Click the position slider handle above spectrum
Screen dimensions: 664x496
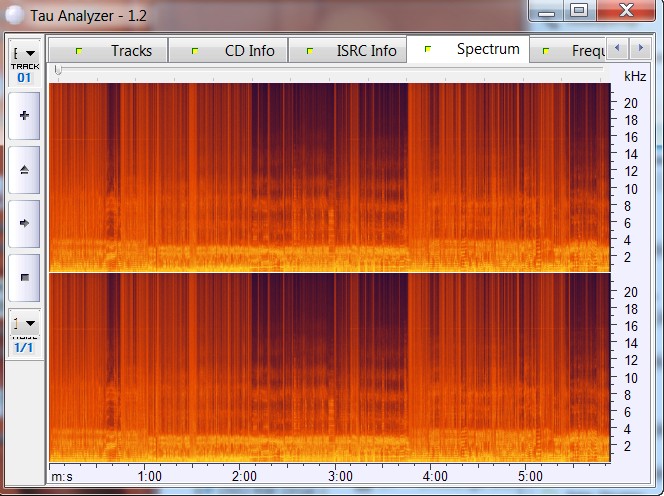click(58, 70)
